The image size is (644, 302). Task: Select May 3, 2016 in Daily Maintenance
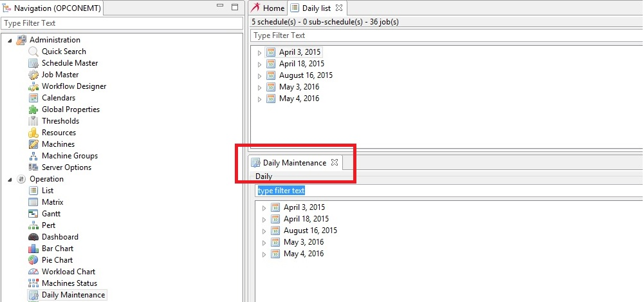click(x=304, y=242)
